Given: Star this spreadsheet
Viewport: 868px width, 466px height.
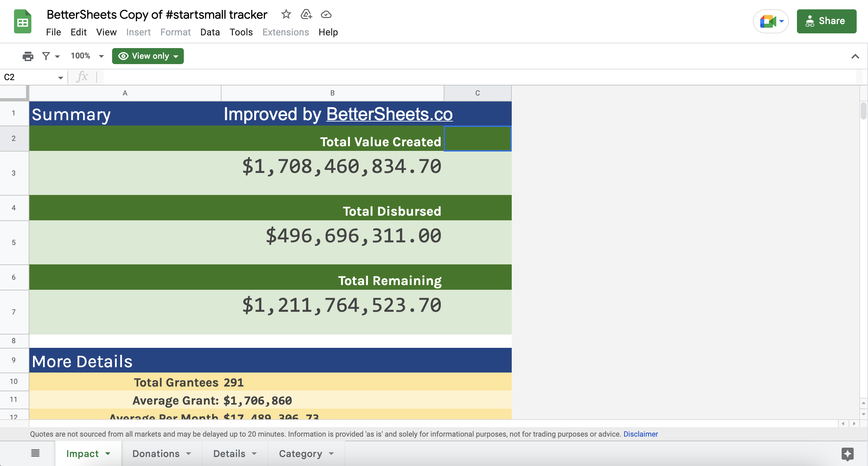Looking at the screenshot, I should click(286, 14).
